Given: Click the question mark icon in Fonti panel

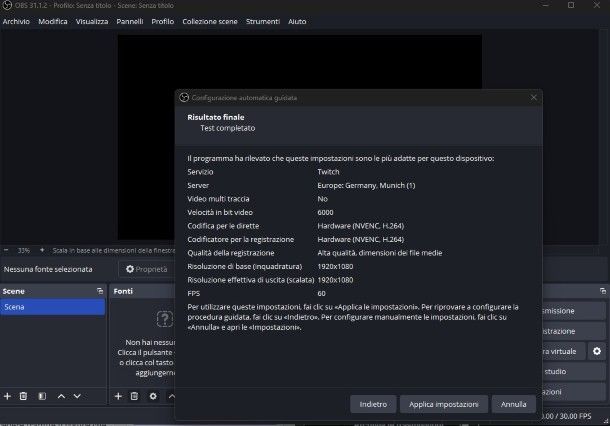Looking at the screenshot, I should tap(165, 319).
